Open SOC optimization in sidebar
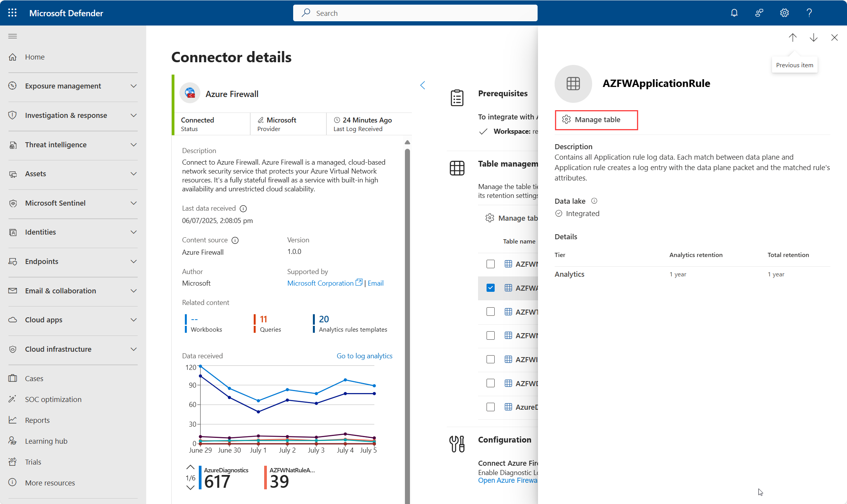847x504 pixels. [53, 399]
